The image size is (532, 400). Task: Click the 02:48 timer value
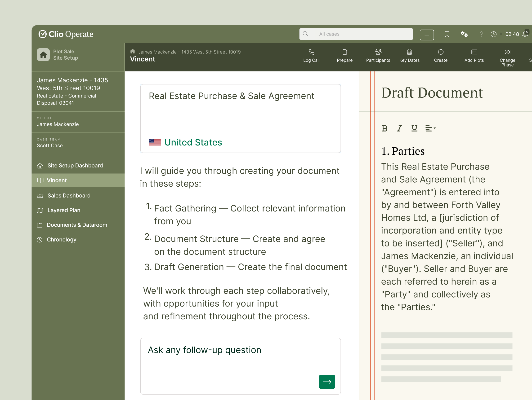click(x=512, y=34)
